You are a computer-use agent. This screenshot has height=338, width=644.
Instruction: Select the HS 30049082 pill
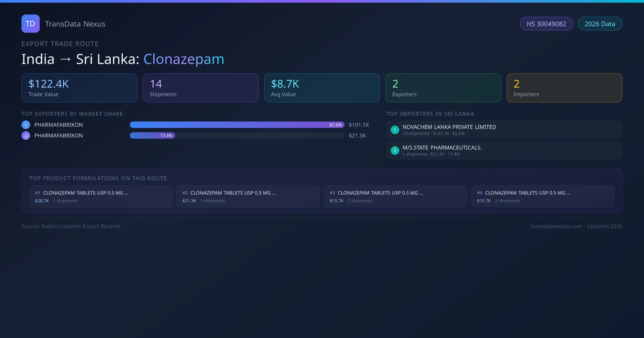546,24
